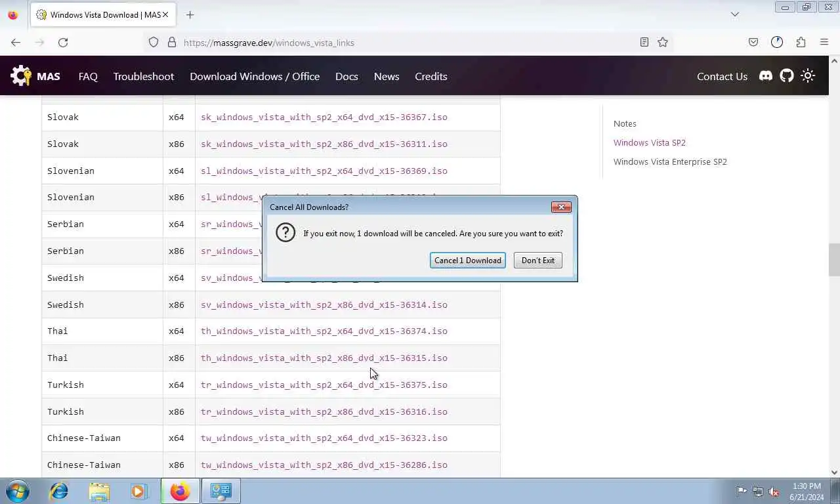
Task: Open the GitHub icon in site header
Action: [787, 76]
